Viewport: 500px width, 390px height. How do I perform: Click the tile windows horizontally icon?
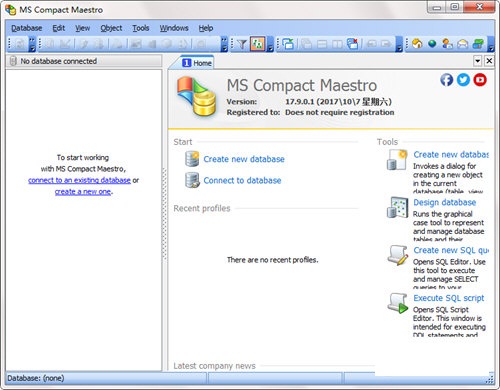pos(322,44)
